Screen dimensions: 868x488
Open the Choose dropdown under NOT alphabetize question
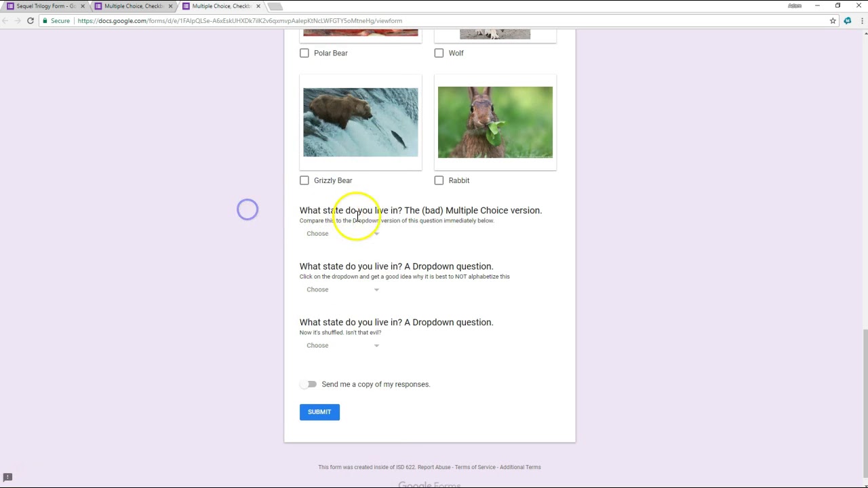click(342, 289)
